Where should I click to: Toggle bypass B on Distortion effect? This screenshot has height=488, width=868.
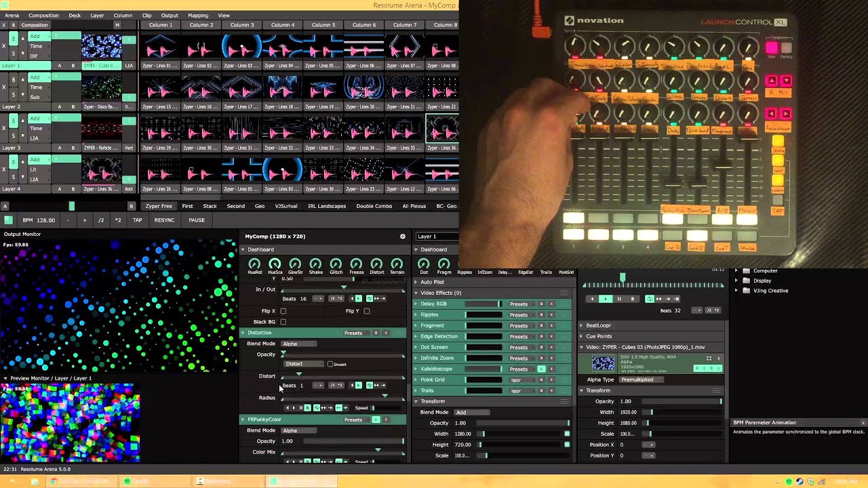[376, 333]
